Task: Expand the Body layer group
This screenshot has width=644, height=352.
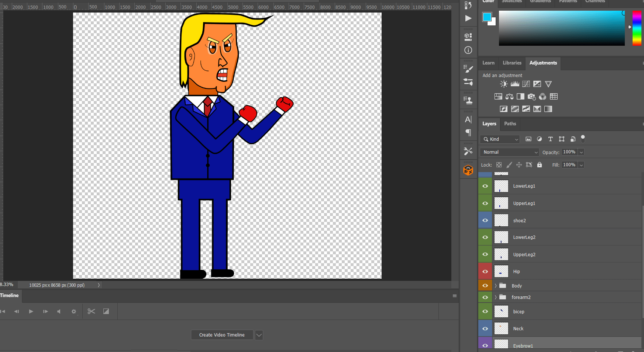Action: (496, 286)
